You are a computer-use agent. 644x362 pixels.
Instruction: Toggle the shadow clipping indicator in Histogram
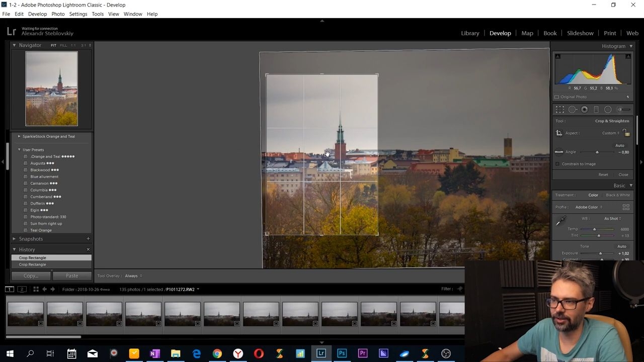pos(557,56)
